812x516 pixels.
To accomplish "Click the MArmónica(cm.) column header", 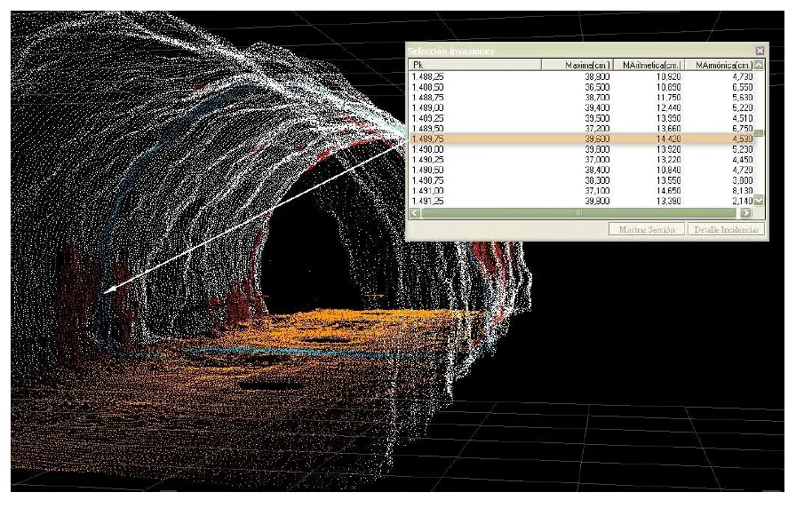I will (721, 65).
